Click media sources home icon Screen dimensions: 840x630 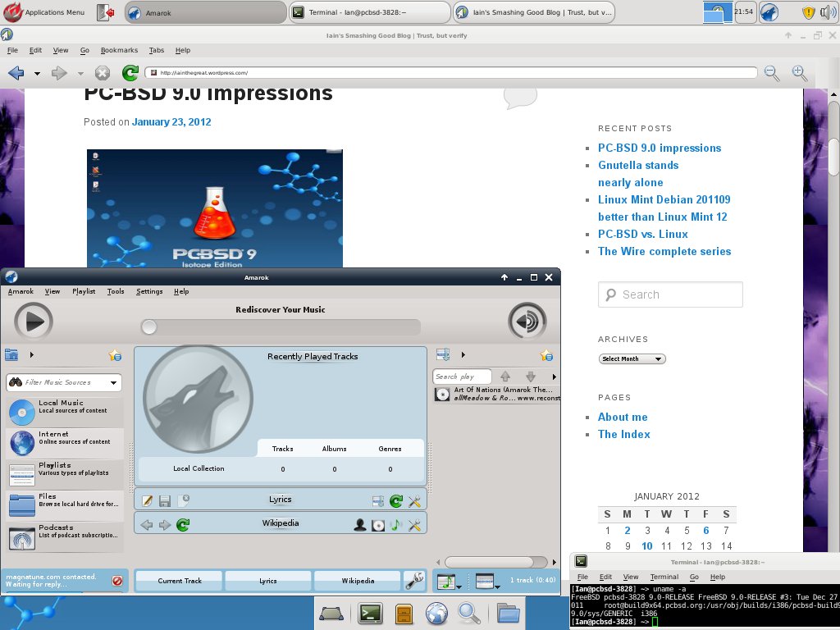(11, 354)
